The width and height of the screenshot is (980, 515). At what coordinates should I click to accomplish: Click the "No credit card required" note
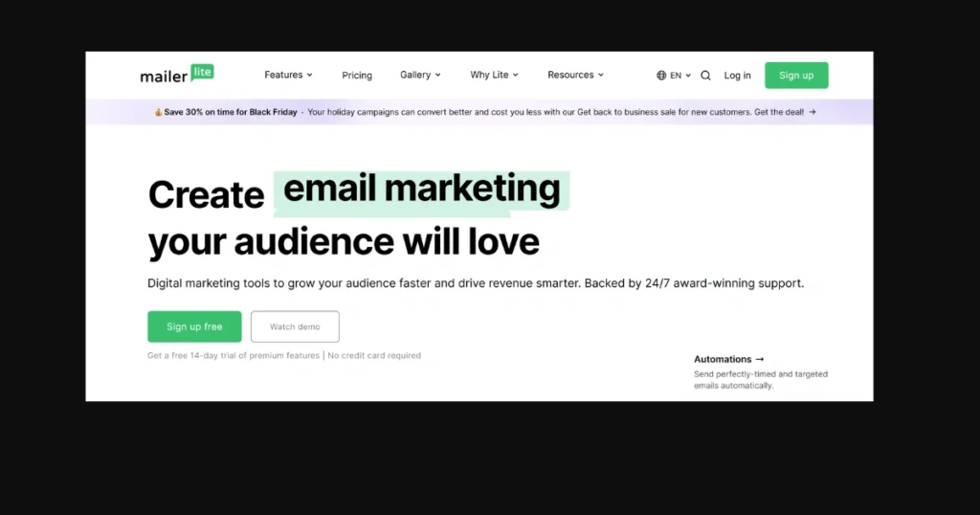click(x=374, y=355)
